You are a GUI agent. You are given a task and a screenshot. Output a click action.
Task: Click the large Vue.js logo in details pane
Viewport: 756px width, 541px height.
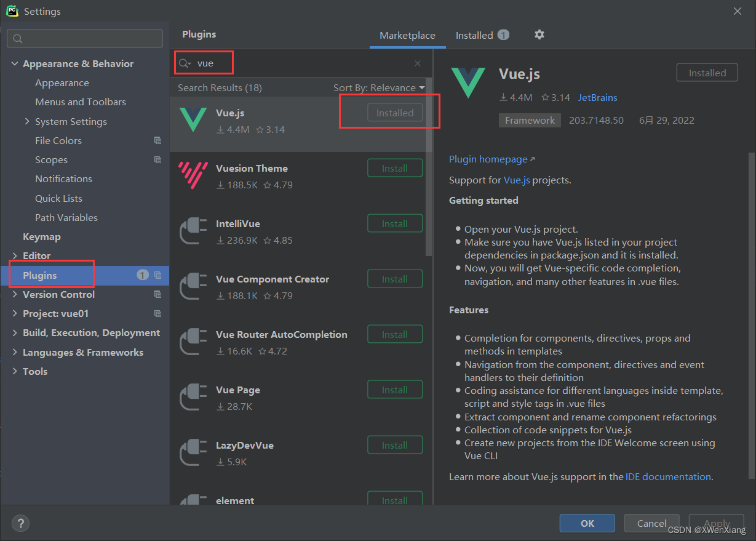(468, 82)
